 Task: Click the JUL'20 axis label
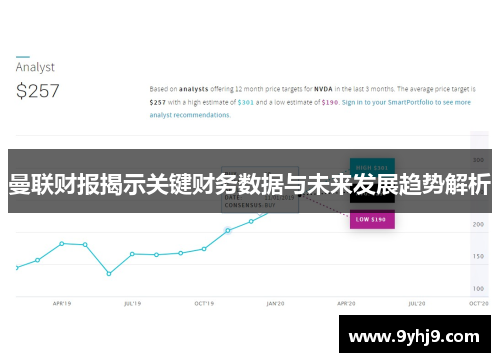pyautogui.click(x=417, y=304)
